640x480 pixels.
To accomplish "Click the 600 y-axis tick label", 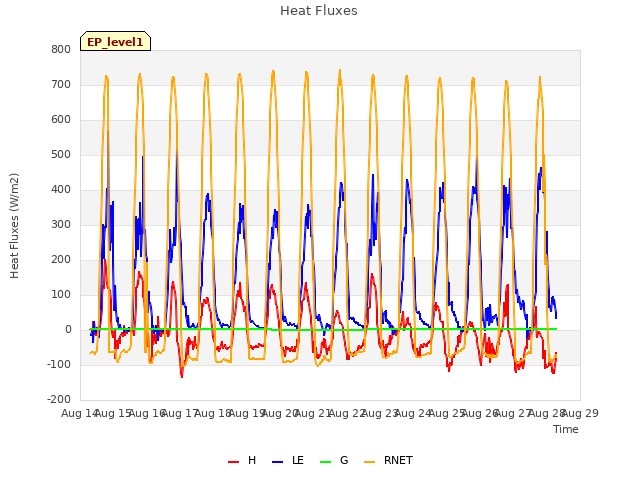I will click(x=61, y=120).
